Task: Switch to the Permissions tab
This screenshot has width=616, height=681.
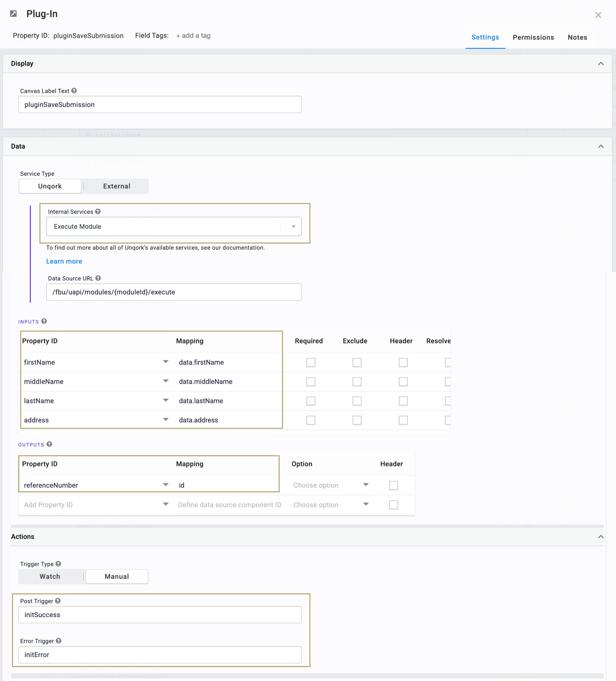Action: (x=533, y=37)
